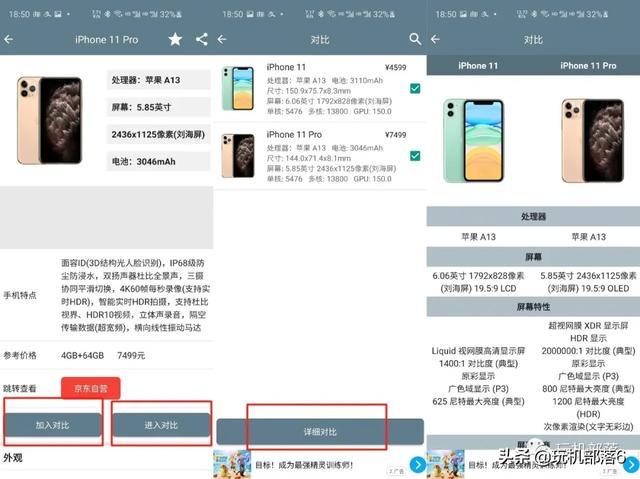Viewport: 640px width, 479px height.
Task: Open the game ad banner in middle screen
Action: [320, 465]
